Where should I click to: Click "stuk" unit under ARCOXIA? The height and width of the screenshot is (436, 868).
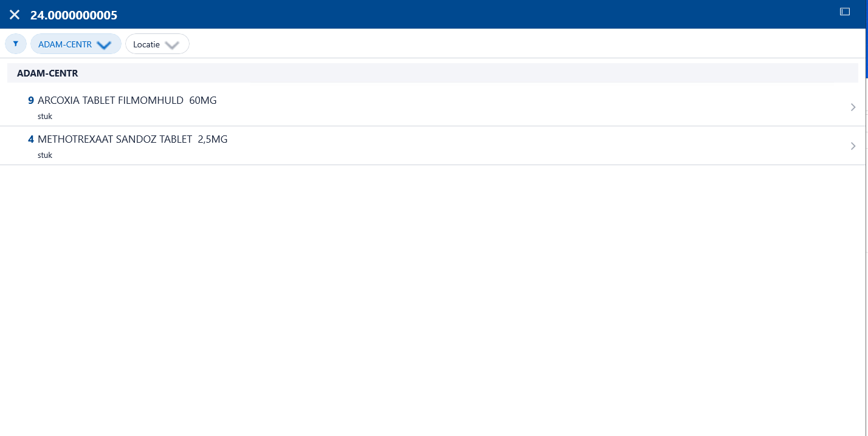tap(45, 116)
